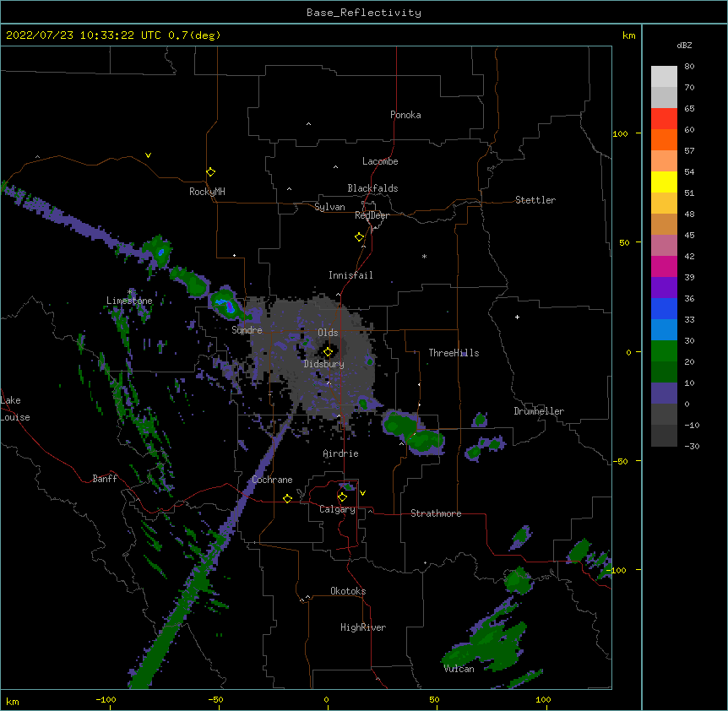Click the Sundre town label
Image resolution: width=728 pixels, height=711 pixels.
tap(247, 330)
